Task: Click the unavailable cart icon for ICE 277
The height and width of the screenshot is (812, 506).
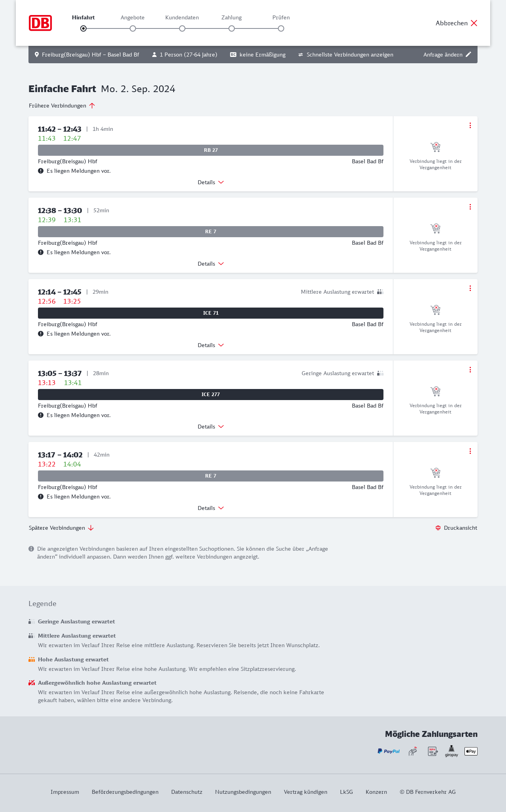Action: pos(435,391)
